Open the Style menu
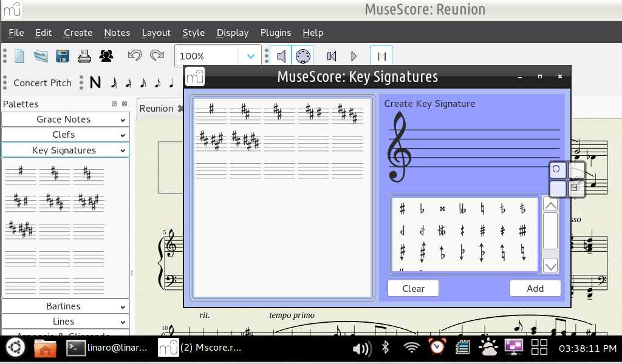622x364 pixels. 194,33
